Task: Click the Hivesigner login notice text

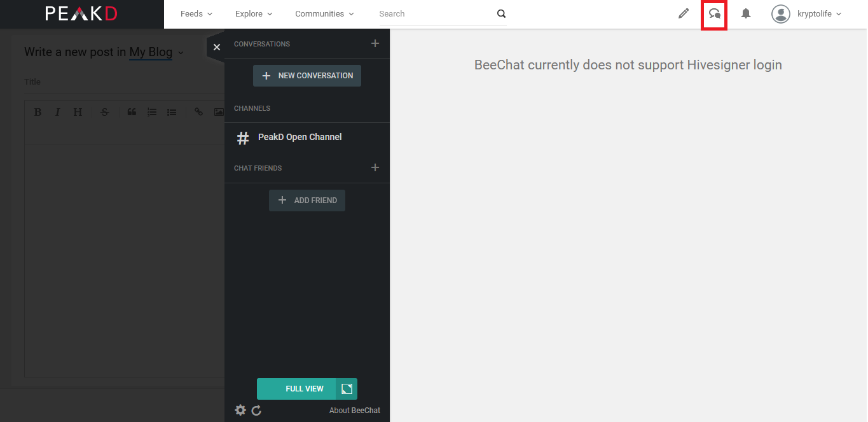Action: 628,65
